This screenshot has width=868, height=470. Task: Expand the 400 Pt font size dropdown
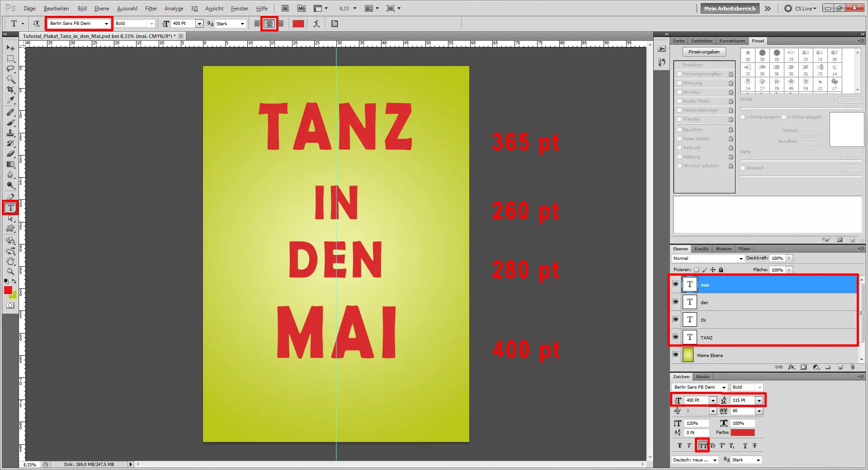click(x=199, y=23)
